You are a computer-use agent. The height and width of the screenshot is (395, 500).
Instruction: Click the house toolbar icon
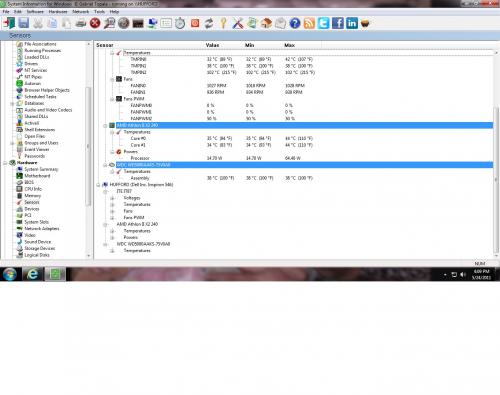coord(266,23)
